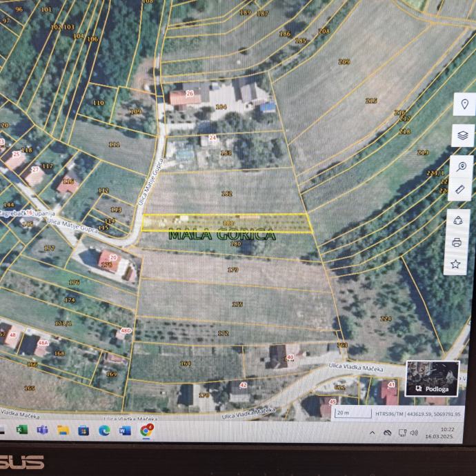Click parcel number 109

click(136, 111)
